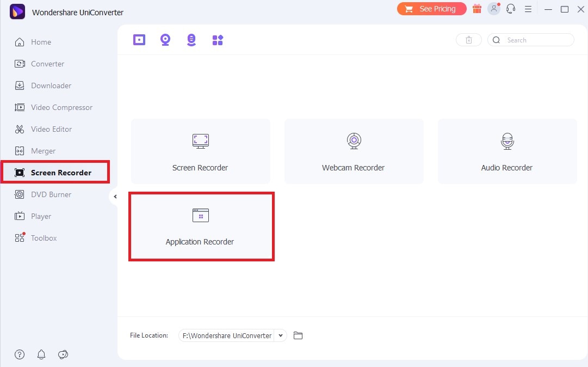This screenshot has width=588, height=367.
Task: Click the application recorder toolbar icon
Action: tap(218, 40)
